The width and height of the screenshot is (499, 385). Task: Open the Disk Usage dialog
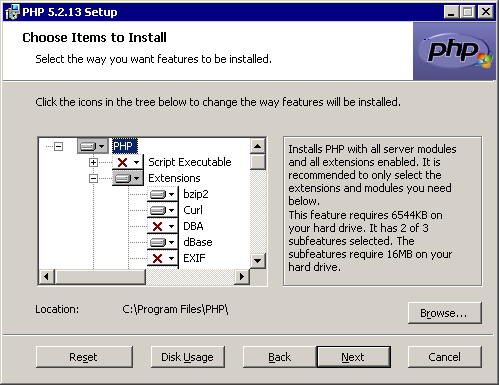188,357
